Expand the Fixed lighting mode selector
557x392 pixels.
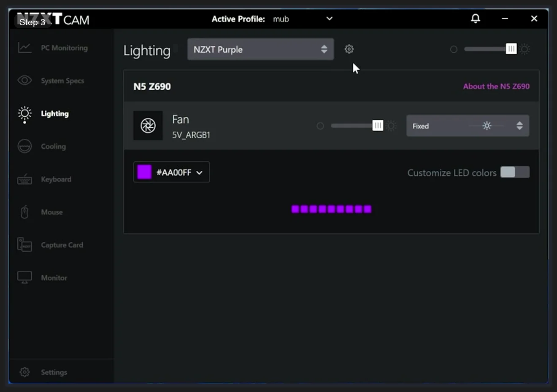click(520, 125)
